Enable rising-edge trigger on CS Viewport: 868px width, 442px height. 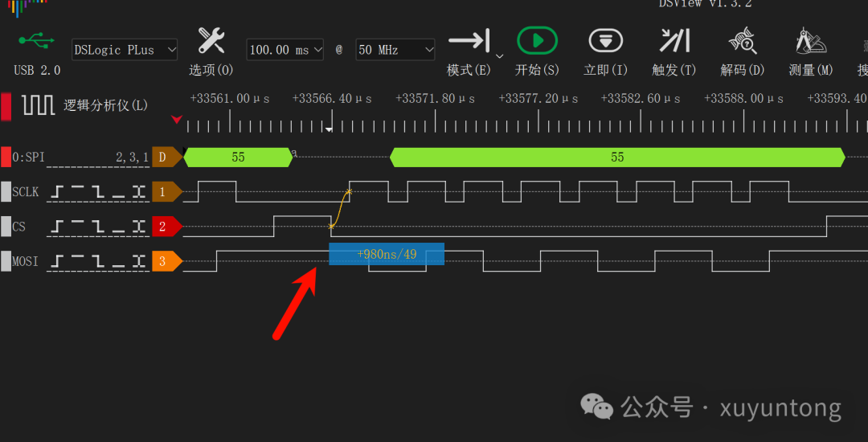point(58,227)
